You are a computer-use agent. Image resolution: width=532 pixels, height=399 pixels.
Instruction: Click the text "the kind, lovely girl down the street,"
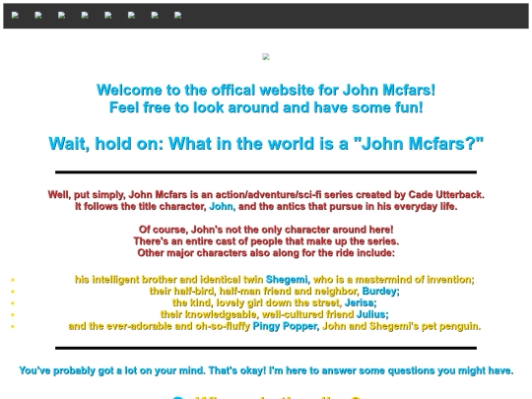[257, 302]
